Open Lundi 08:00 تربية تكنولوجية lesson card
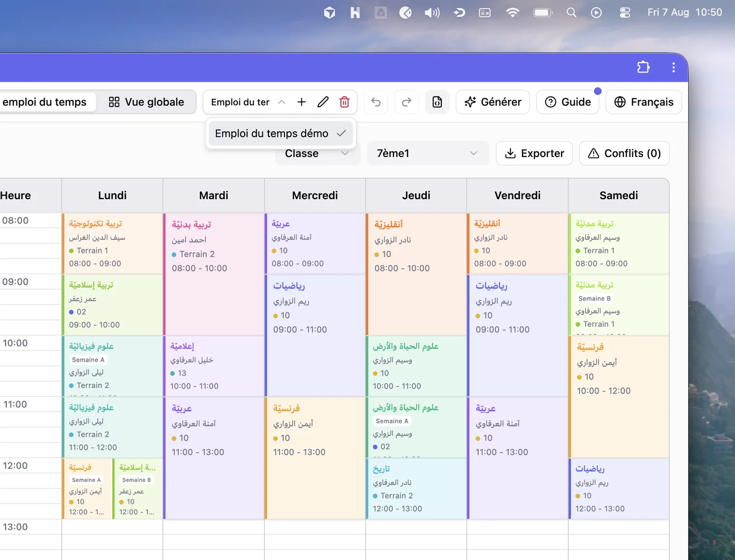The width and height of the screenshot is (735, 560). point(113,244)
